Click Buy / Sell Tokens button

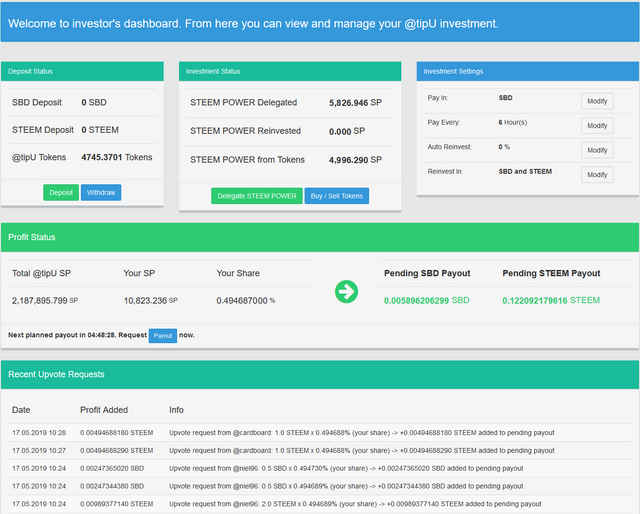337,196
